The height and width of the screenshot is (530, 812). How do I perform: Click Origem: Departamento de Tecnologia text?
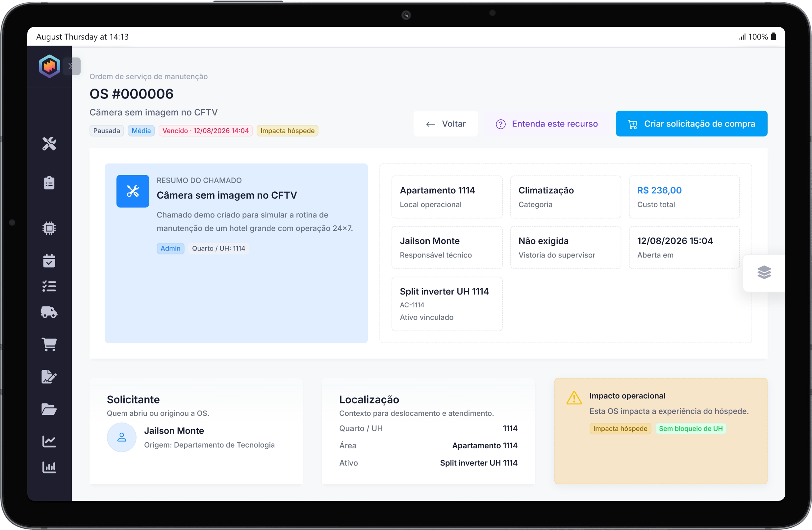[209, 445]
